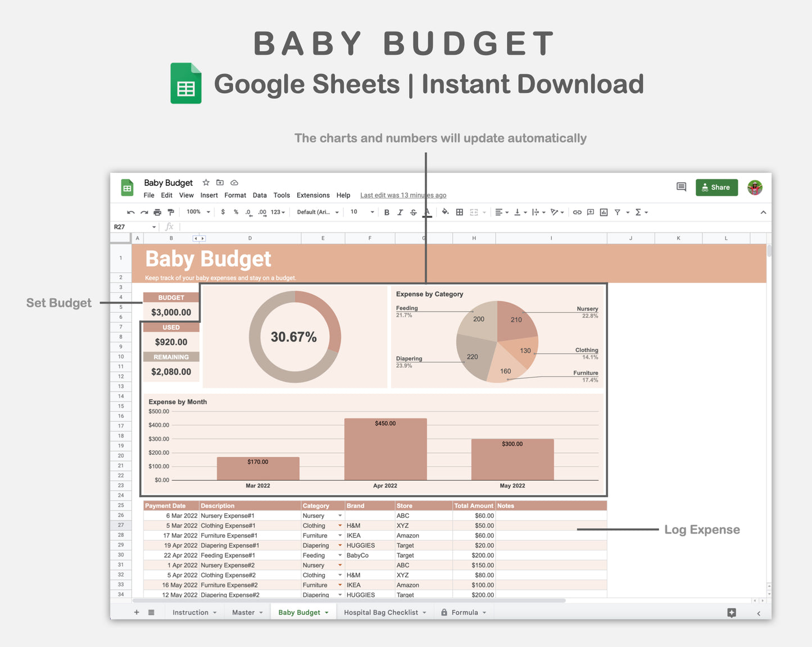The image size is (812, 647).
Task: Open the font size dropdown
Action: pos(360,212)
